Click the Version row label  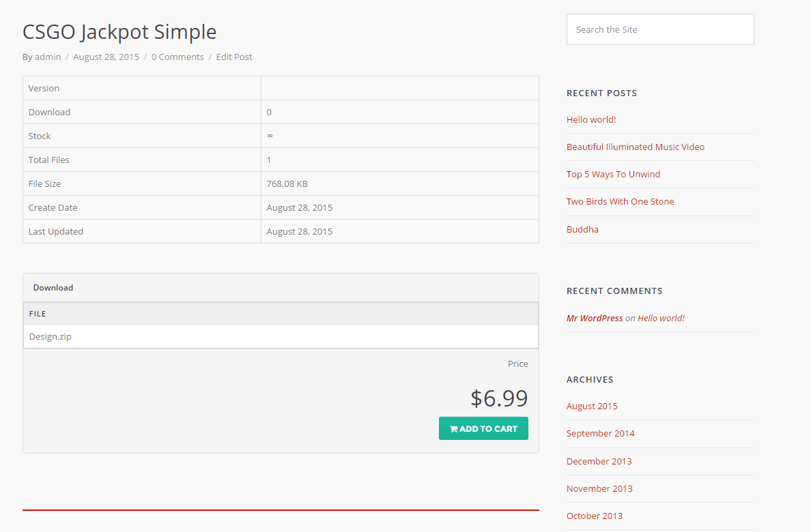pyautogui.click(x=44, y=89)
